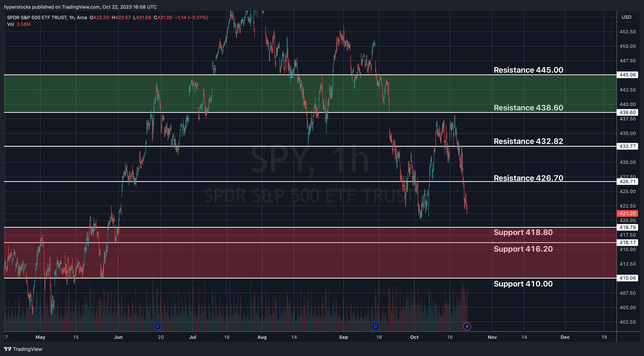
Task: Click the Jul label on time axis
Action: tap(193, 337)
